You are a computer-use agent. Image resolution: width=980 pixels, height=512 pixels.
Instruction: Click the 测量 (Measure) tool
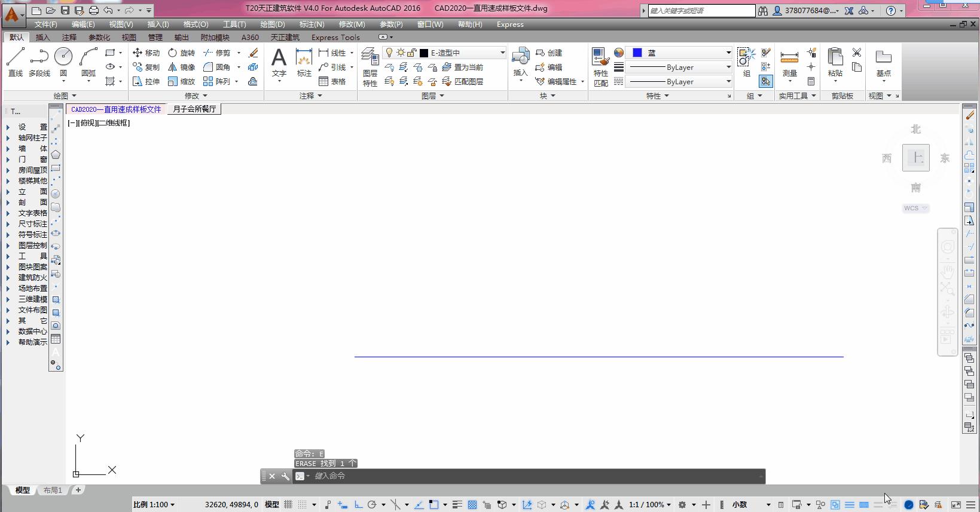tap(789, 62)
